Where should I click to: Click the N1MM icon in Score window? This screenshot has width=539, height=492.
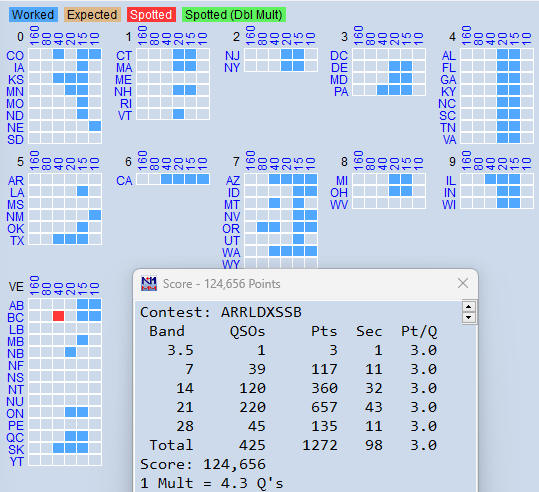coord(149,284)
